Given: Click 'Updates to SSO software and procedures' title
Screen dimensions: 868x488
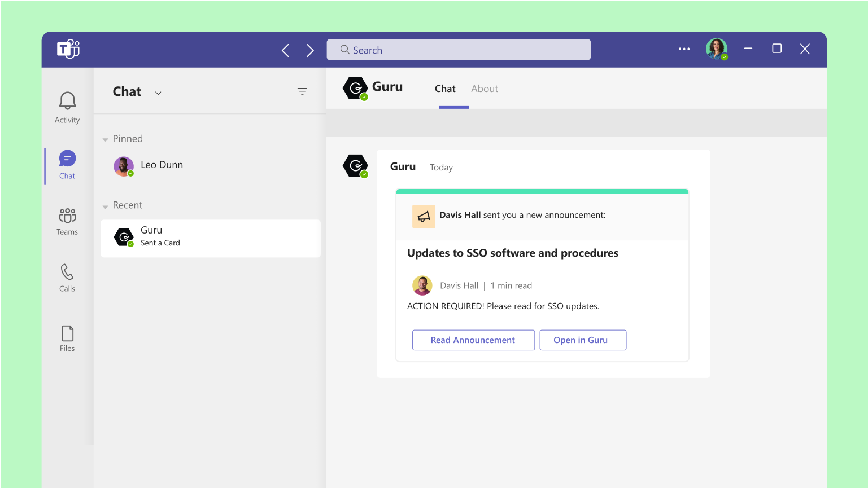Looking at the screenshot, I should (x=513, y=253).
